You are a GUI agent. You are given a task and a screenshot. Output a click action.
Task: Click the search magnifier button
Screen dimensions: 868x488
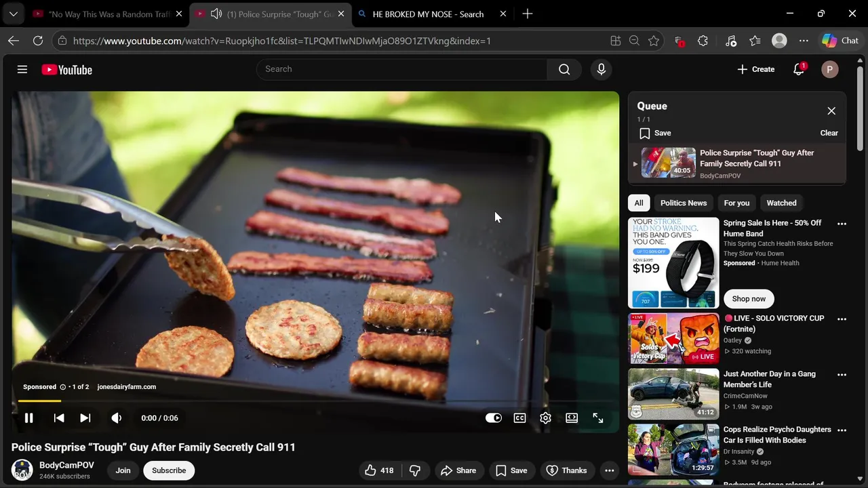pyautogui.click(x=564, y=69)
